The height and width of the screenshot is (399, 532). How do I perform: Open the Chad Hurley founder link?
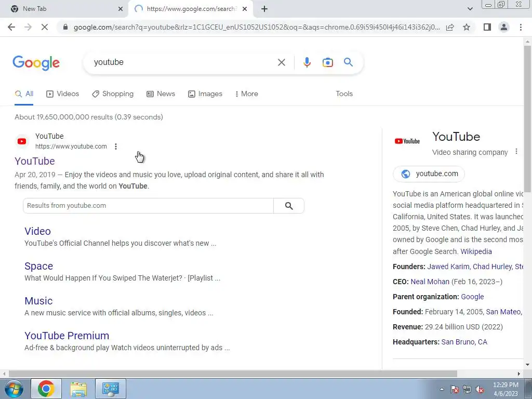point(492,267)
